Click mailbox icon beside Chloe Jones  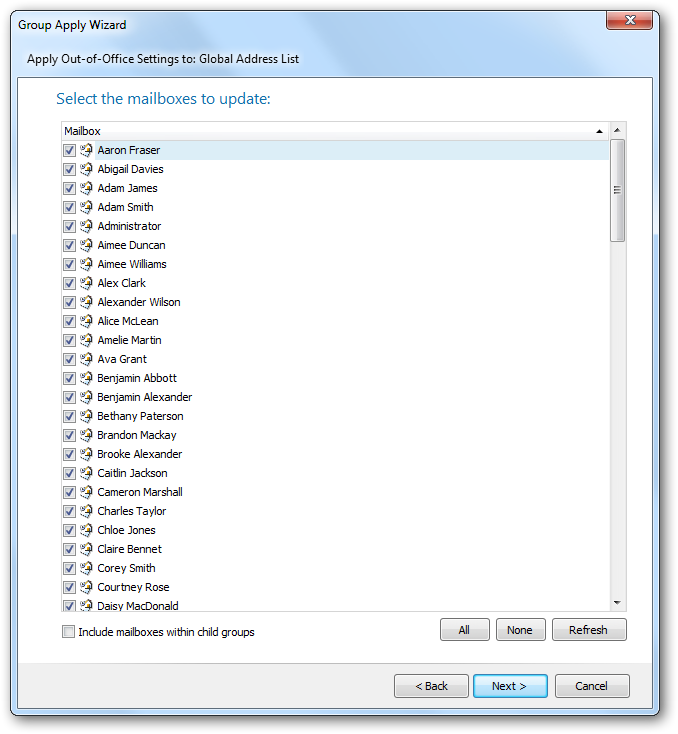pos(86,530)
